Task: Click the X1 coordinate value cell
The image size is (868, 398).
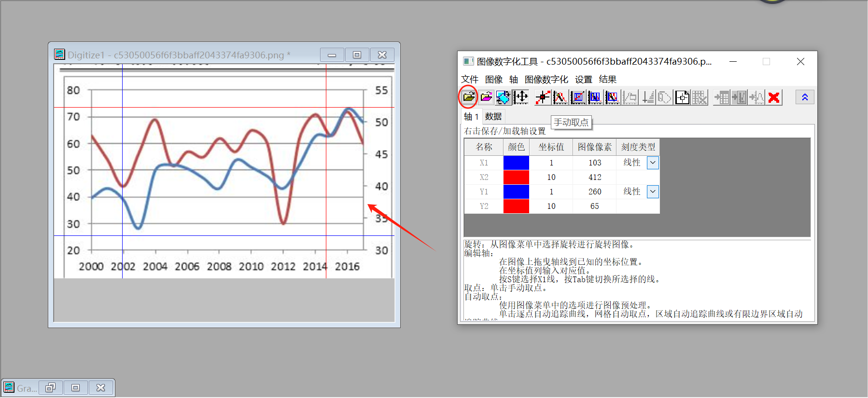Action: [551, 163]
